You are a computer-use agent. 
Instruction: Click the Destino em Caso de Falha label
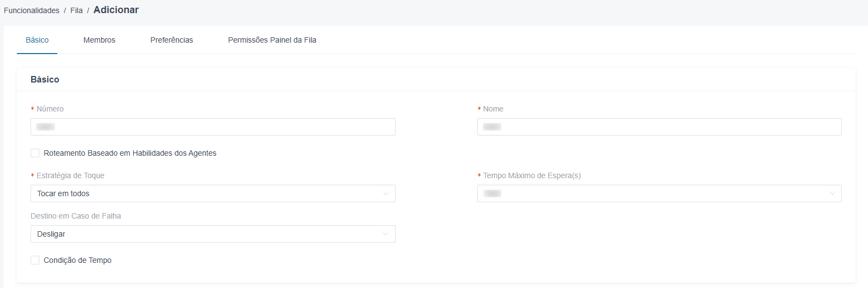click(x=76, y=216)
